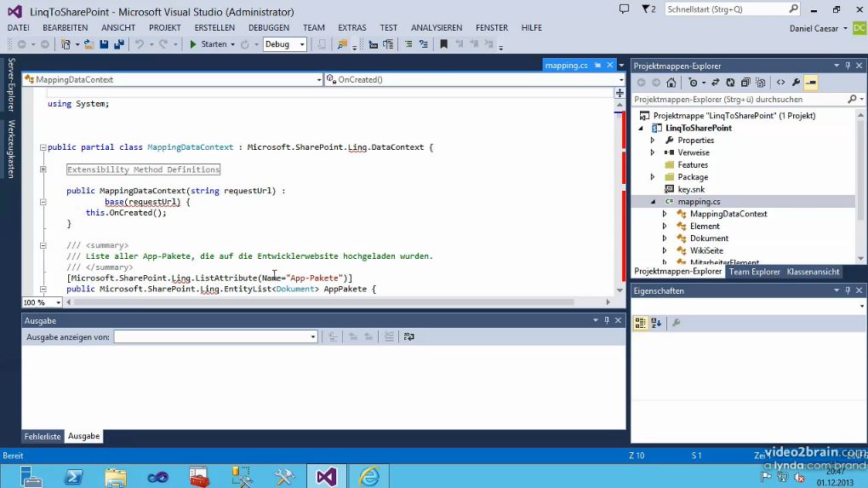Click the Undo arrow icon

(139, 44)
